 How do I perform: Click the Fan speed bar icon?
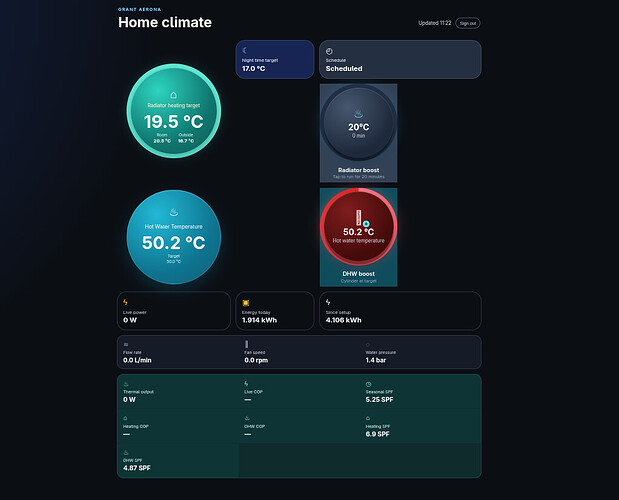tap(247, 344)
